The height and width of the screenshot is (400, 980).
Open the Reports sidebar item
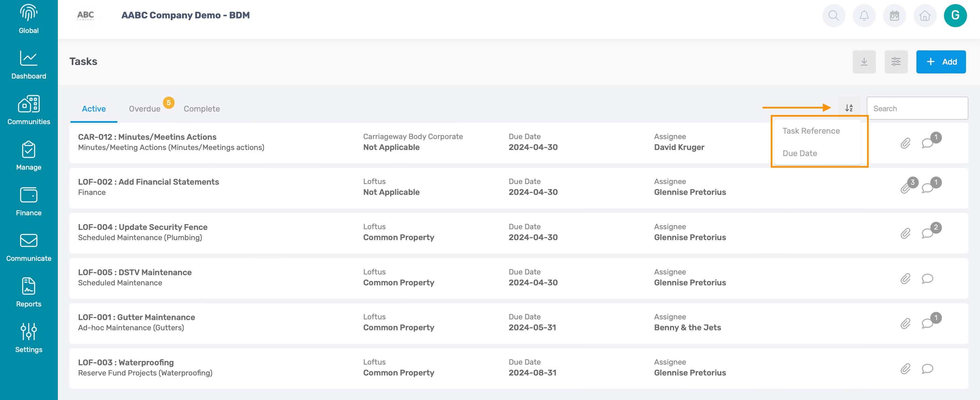tap(29, 293)
